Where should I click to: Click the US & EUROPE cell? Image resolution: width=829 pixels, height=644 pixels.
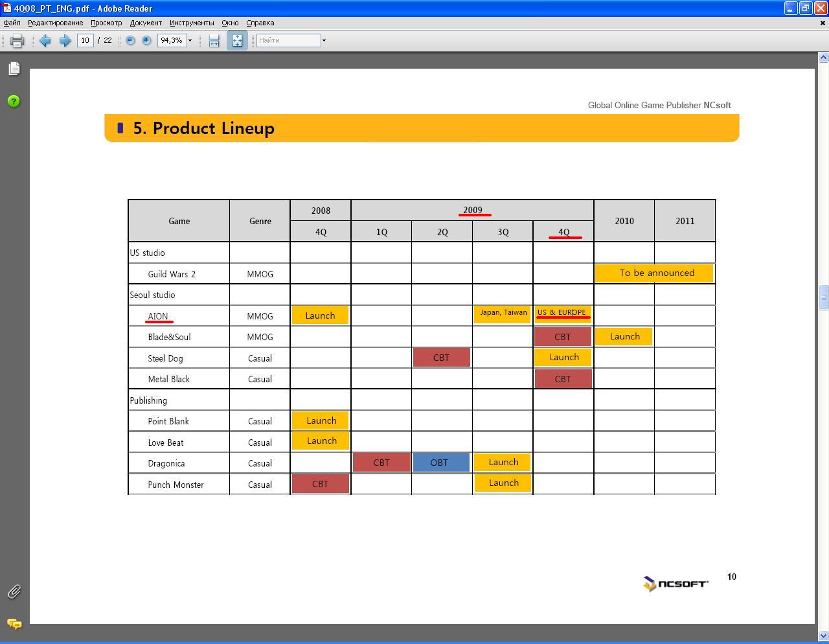pyautogui.click(x=562, y=313)
